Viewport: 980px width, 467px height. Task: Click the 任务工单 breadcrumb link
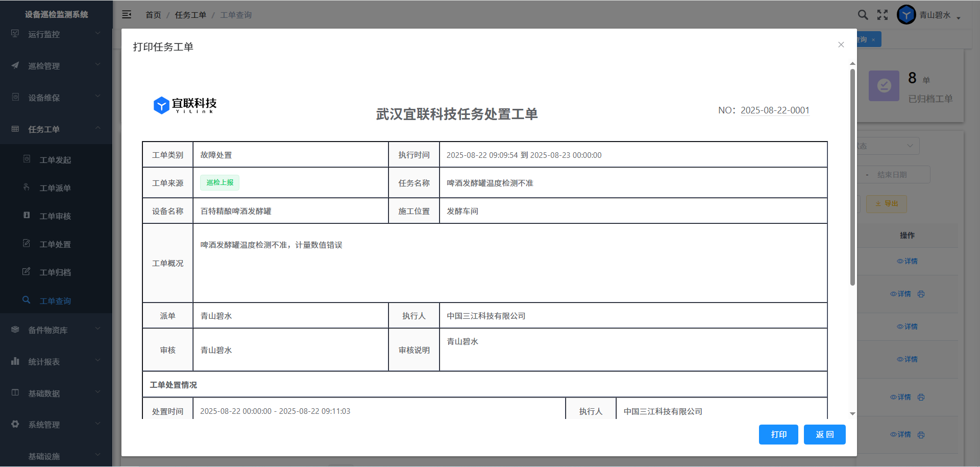(x=190, y=15)
